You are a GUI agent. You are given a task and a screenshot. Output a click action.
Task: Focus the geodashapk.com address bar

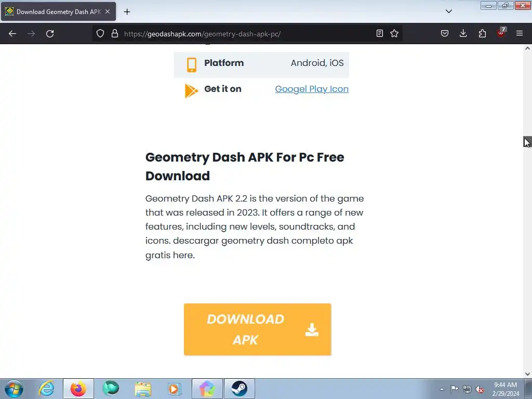[x=248, y=34]
